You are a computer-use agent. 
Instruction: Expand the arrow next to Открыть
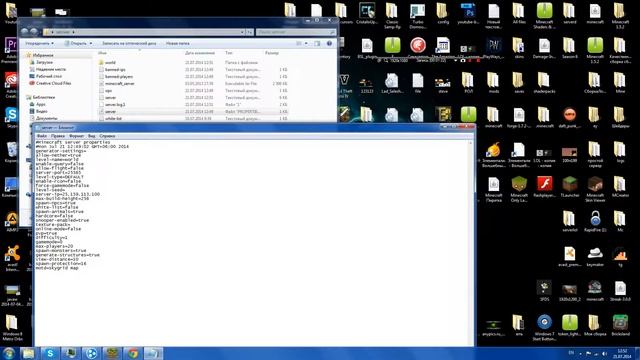click(x=91, y=43)
